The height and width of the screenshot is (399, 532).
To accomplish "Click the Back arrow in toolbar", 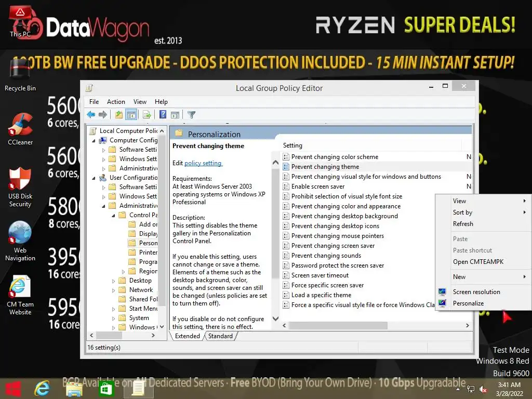I will (91, 115).
